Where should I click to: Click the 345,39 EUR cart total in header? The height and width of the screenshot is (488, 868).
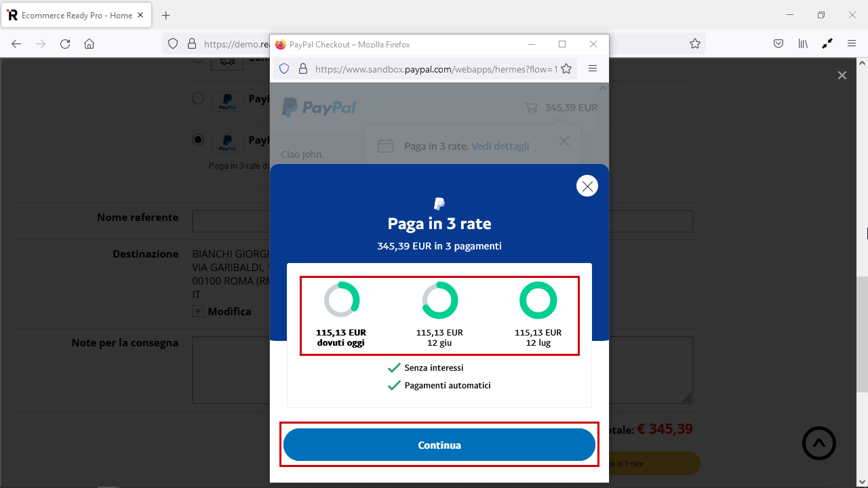(x=572, y=107)
